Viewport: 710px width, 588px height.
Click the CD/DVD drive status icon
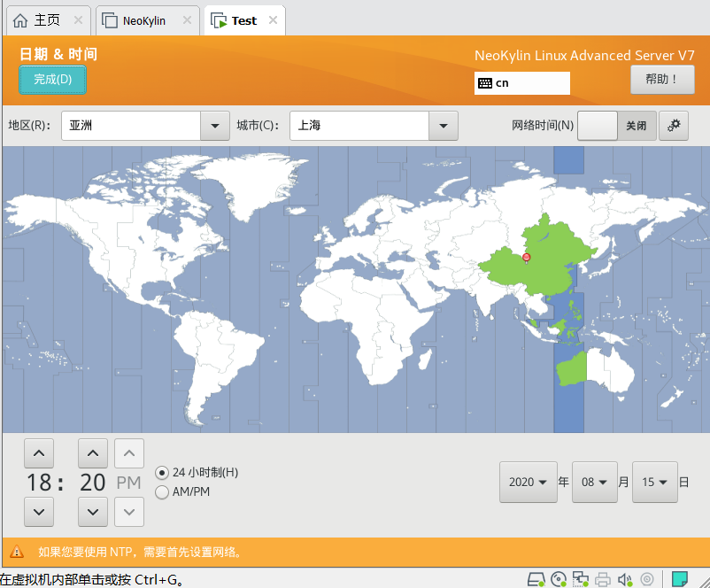tap(559, 579)
